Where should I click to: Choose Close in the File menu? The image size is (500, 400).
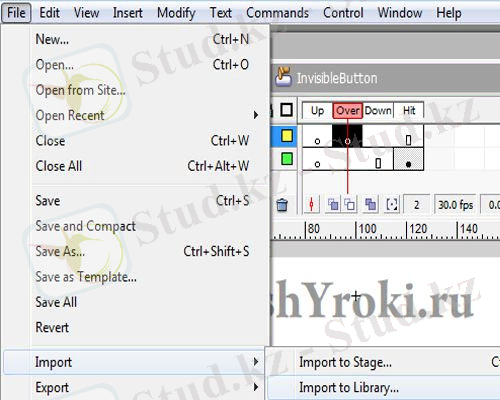pyautogui.click(x=142, y=141)
